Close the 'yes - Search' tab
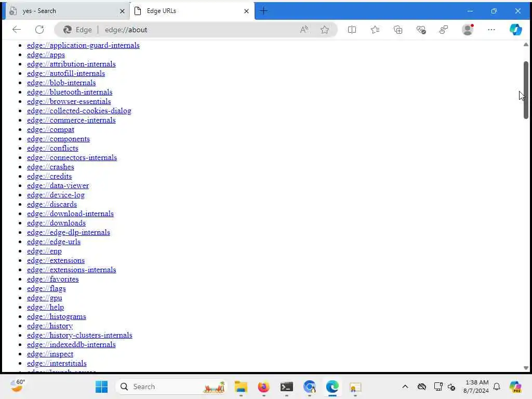532x399 pixels. (122, 11)
